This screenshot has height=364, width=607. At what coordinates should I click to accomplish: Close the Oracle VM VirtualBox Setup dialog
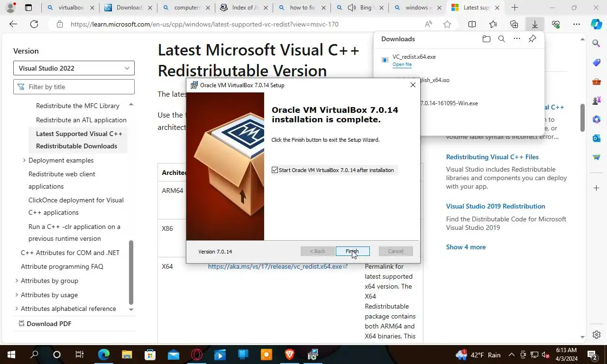[x=413, y=85]
